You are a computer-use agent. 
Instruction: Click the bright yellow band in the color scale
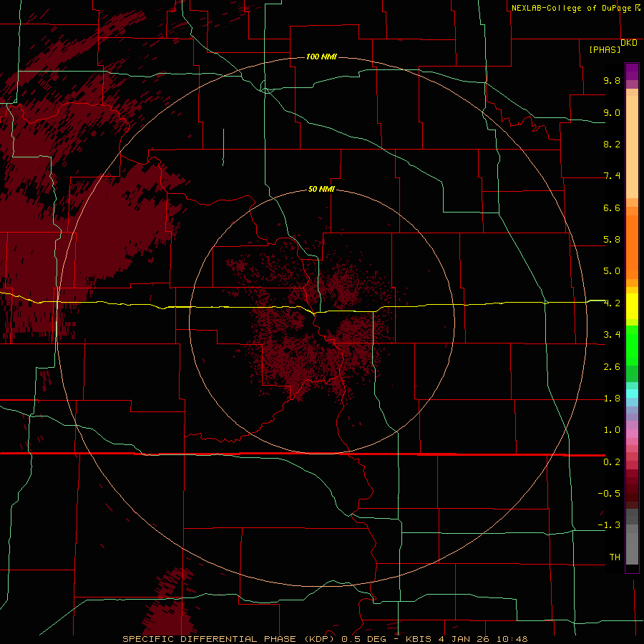pos(632,306)
